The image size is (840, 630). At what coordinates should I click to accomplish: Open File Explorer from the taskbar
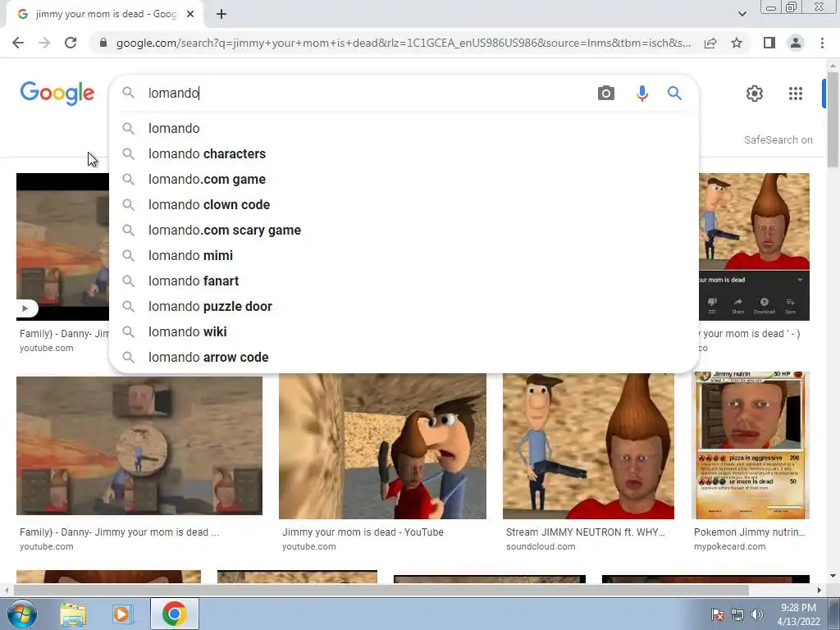click(x=73, y=614)
